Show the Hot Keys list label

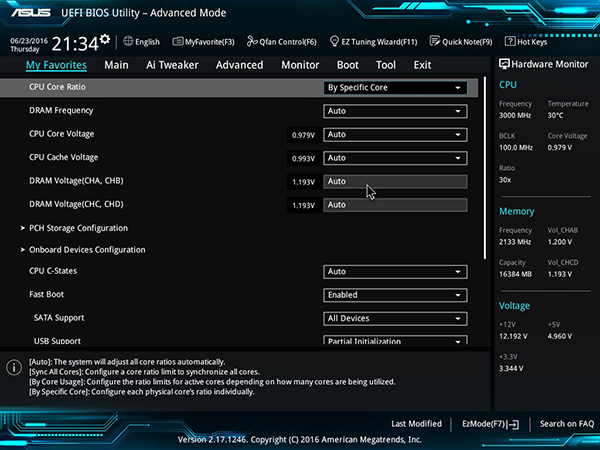click(x=532, y=42)
